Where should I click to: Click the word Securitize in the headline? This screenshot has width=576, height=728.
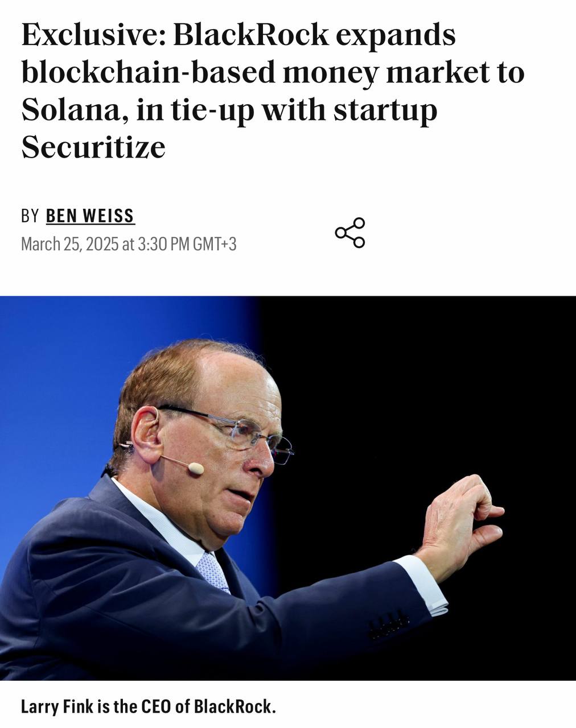click(93, 147)
